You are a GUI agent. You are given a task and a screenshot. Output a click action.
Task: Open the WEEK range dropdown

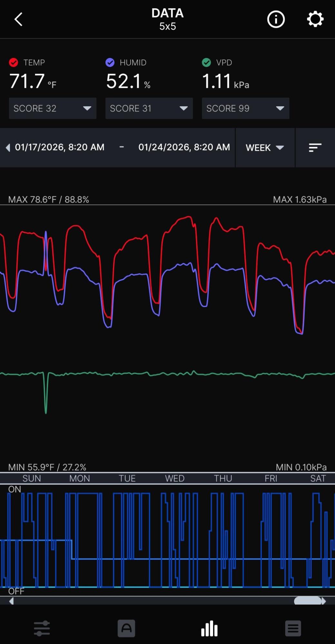point(265,148)
